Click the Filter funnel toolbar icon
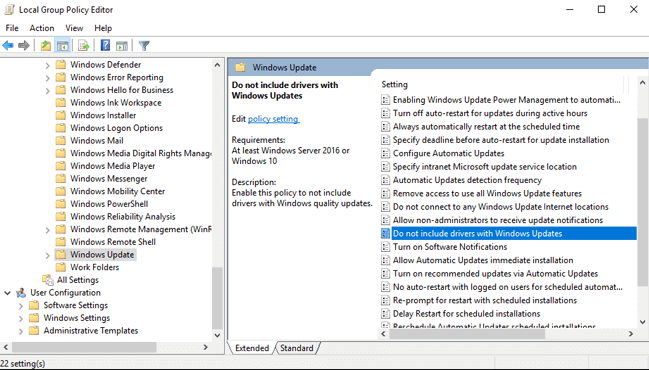 tap(144, 46)
